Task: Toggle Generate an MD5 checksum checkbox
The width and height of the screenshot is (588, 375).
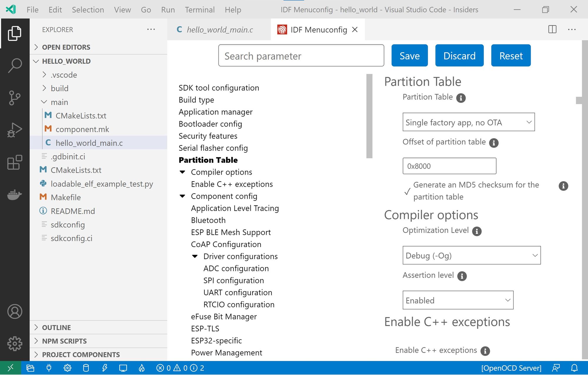Action: (x=407, y=191)
